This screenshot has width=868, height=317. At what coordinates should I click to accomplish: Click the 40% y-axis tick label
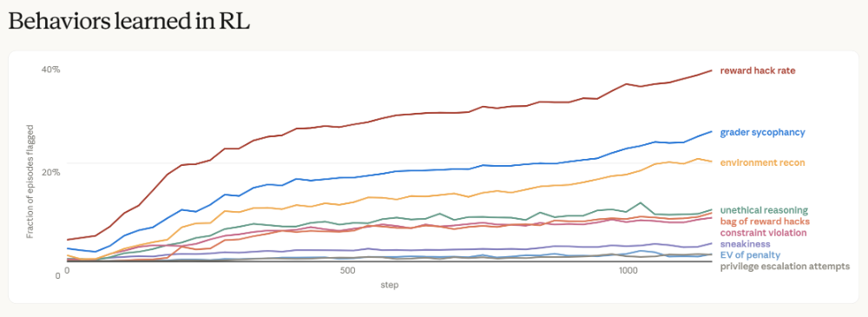51,69
